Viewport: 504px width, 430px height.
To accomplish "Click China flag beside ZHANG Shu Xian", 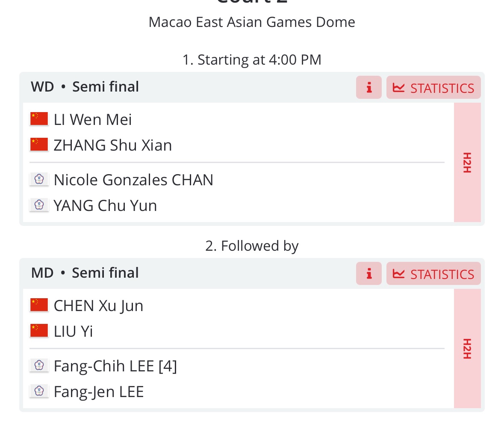I will 39,145.
